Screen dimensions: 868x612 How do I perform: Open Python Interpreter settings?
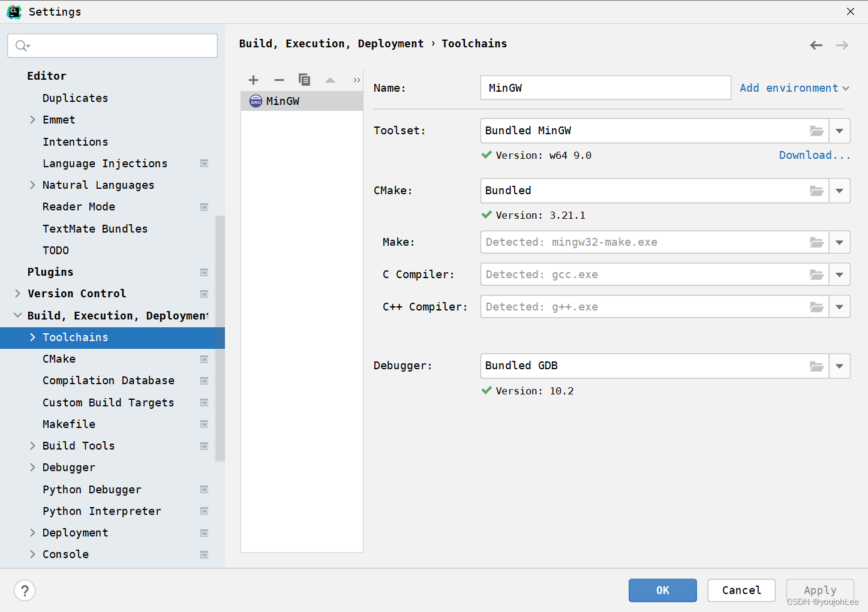(x=101, y=511)
